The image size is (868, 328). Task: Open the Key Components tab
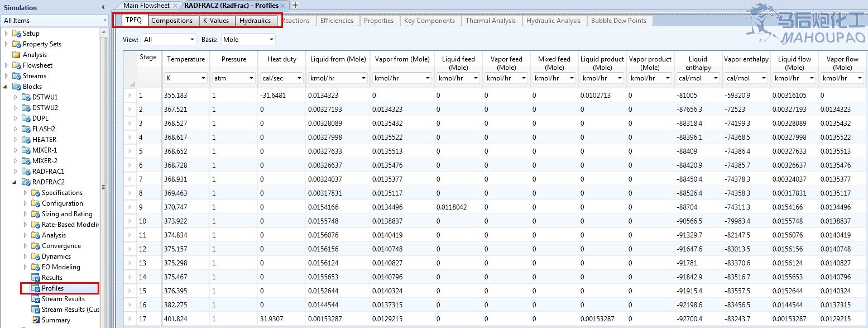coord(429,21)
